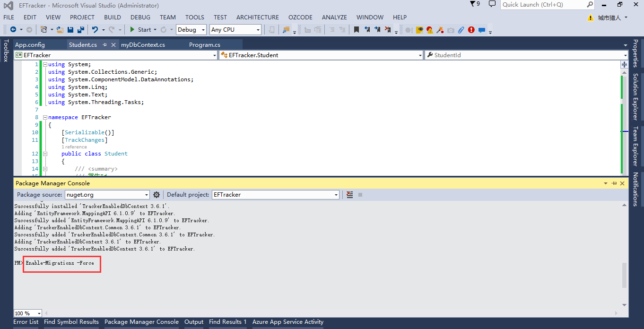
Task: Click the Package Manager Console vertical scrollbar thumb
Action: (624, 275)
